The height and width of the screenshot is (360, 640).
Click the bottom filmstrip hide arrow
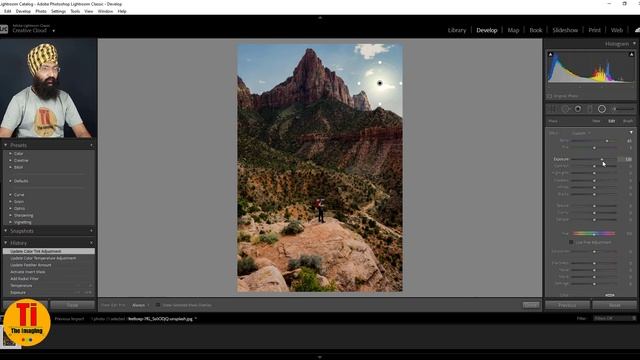point(320,357)
